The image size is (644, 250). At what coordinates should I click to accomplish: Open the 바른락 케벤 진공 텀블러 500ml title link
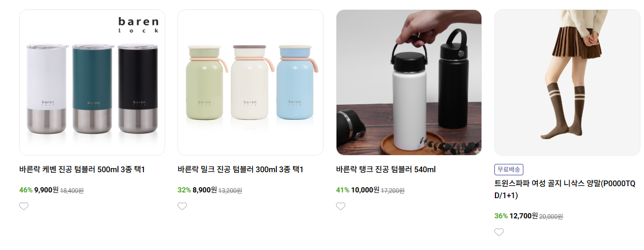tap(82, 170)
